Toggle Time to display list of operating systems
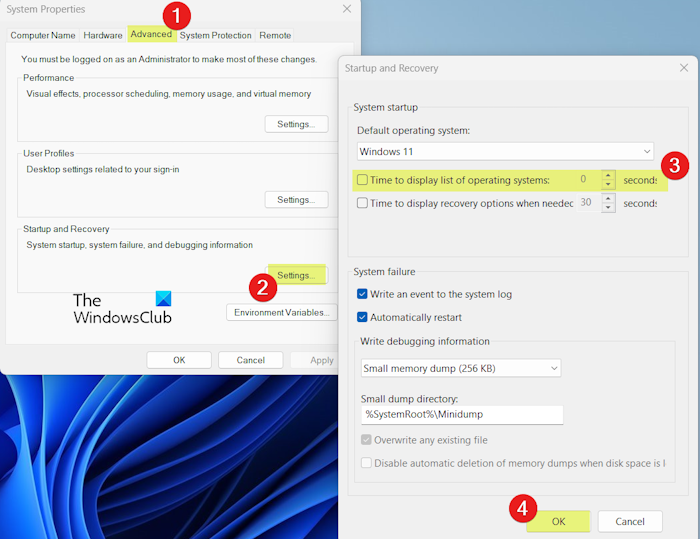This screenshot has height=539, width=700. tap(362, 180)
